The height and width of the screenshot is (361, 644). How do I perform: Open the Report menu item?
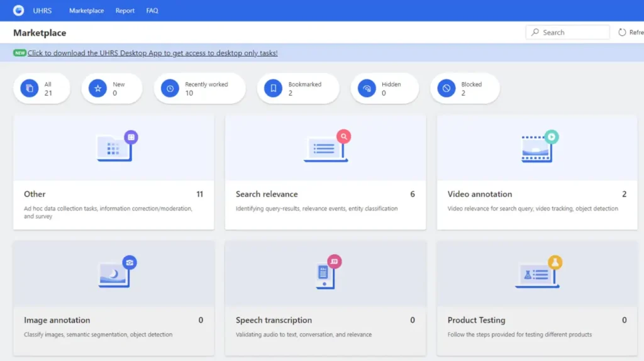[x=125, y=11]
